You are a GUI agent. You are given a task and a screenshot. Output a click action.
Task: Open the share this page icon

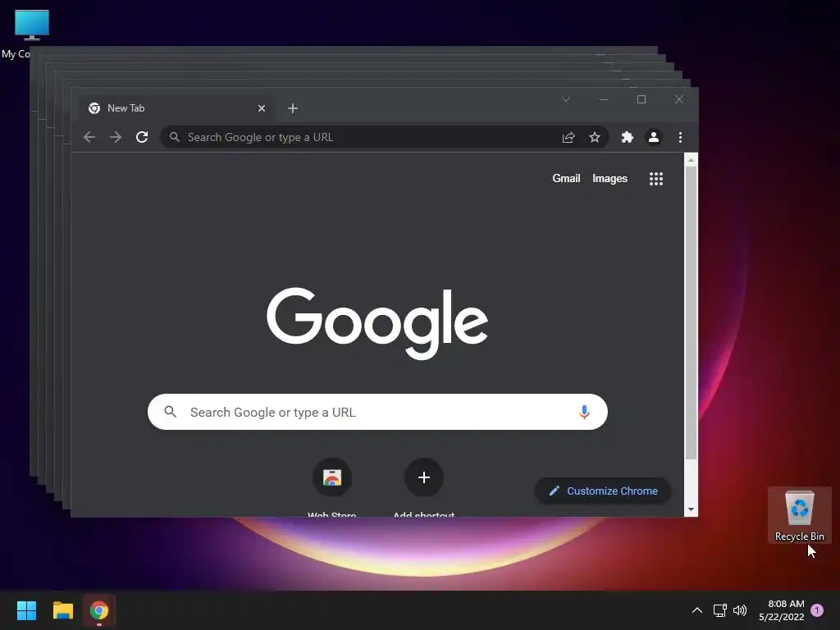(x=568, y=137)
